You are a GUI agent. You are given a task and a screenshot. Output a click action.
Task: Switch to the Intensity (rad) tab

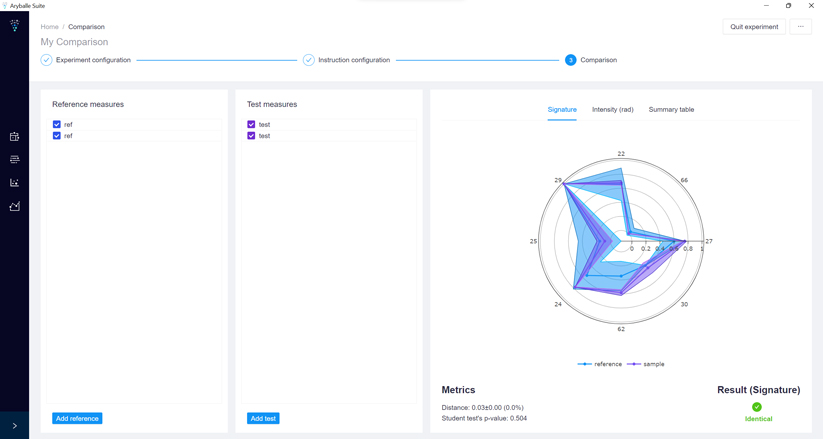pos(612,110)
